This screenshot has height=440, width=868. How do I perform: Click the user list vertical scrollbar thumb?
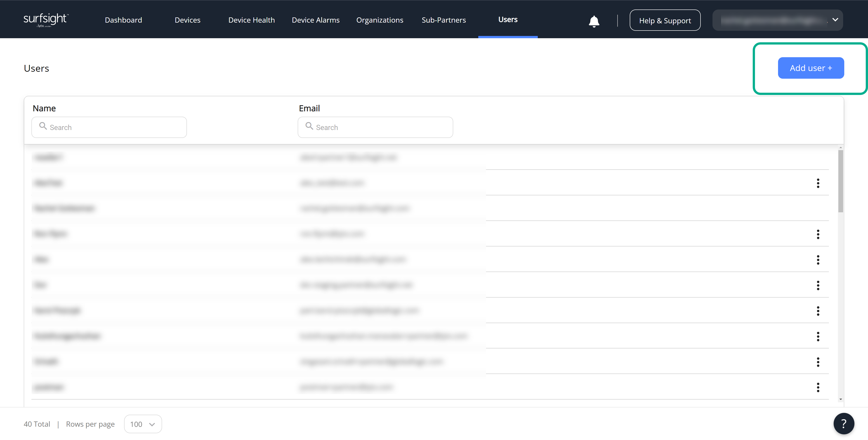(840, 181)
